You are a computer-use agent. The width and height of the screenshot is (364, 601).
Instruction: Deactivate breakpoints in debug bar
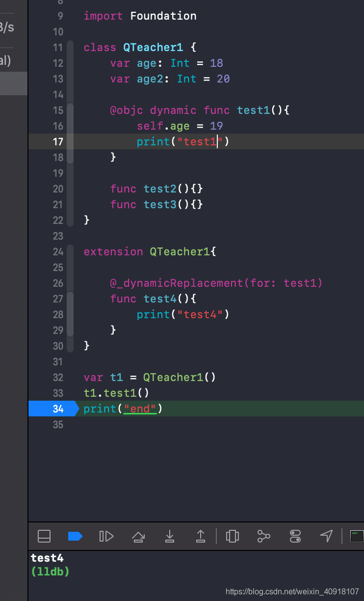coord(75,536)
